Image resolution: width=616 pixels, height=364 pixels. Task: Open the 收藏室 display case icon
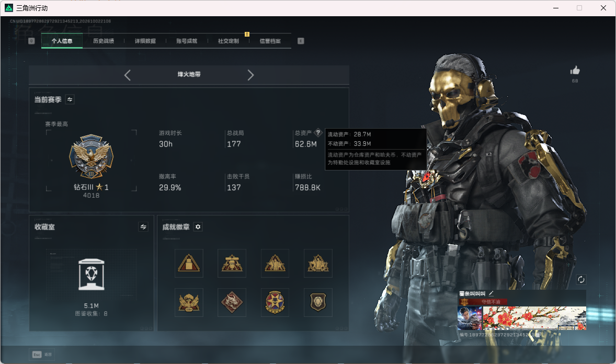91,275
